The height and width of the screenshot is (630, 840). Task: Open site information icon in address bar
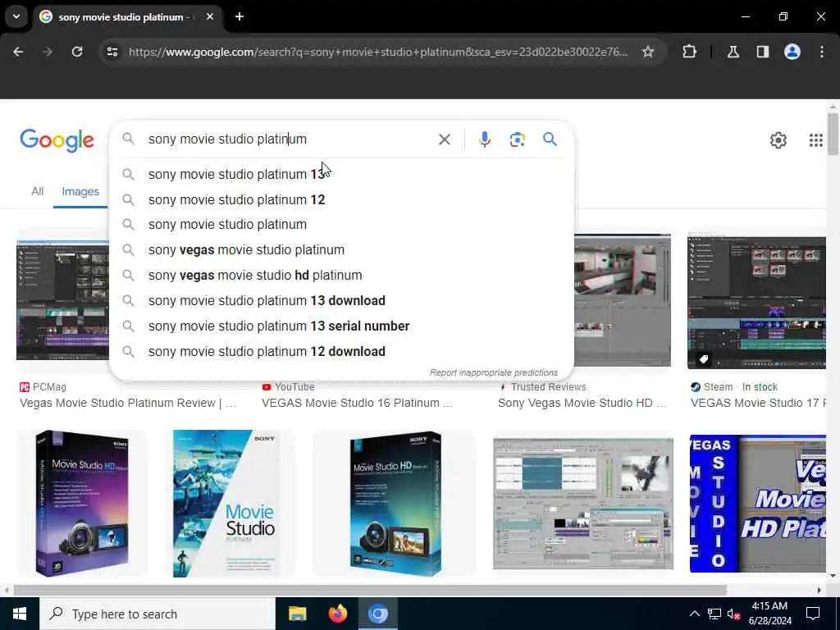(x=112, y=52)
